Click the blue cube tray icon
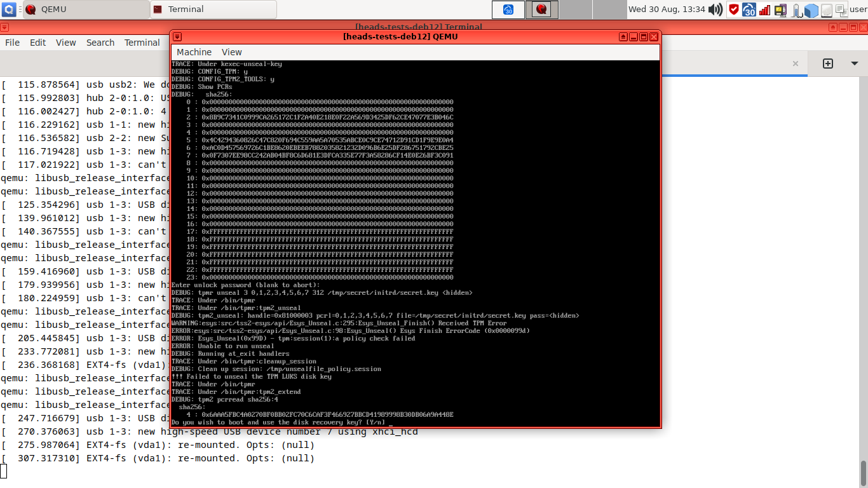Viewport: 868px width, 488px height. [x=811, y=10]
